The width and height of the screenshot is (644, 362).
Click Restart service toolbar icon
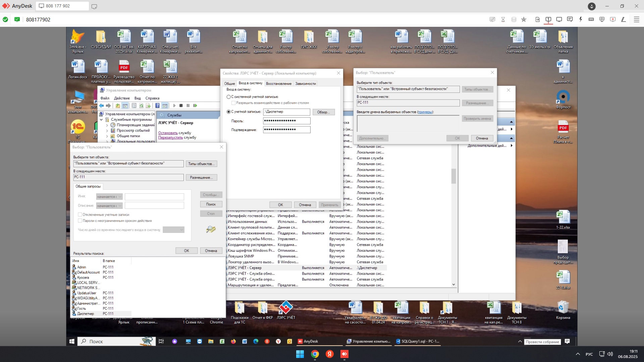tap(195, 106)
